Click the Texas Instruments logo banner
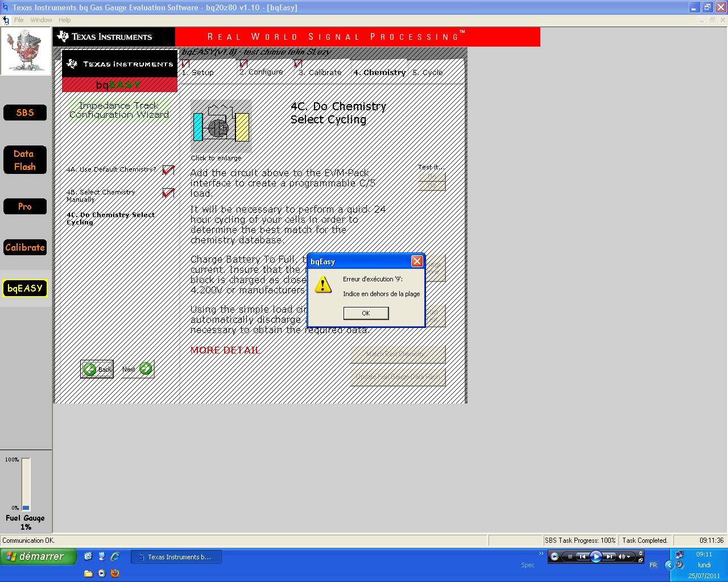 click(x=114, y=36)
